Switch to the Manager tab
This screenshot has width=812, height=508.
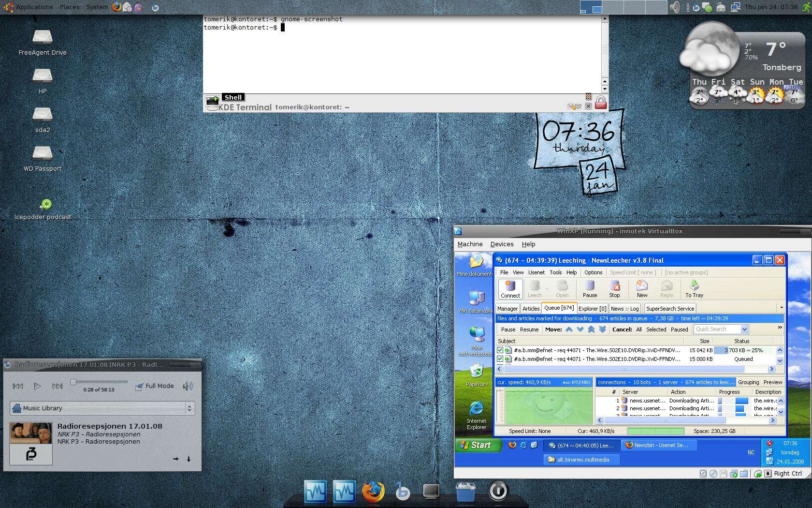point(507,308)
